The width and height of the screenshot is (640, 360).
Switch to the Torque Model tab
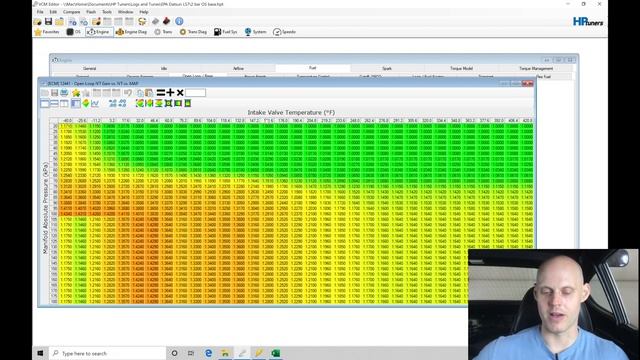click(x=461, y=69)
